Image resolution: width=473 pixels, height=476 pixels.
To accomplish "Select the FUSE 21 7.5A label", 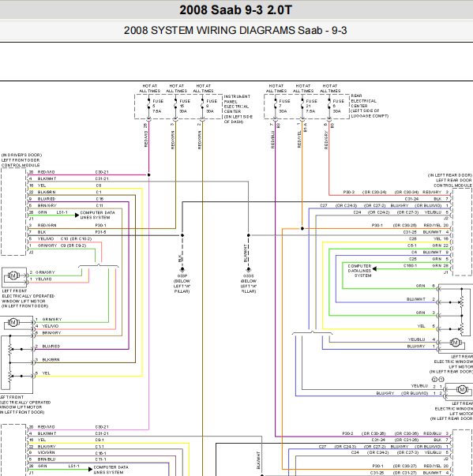I will point(311,107).
